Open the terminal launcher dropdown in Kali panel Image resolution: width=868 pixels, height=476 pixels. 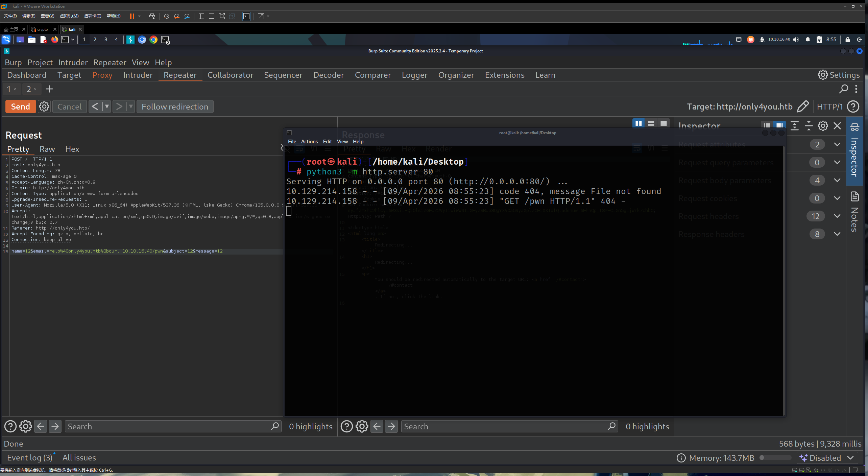(72, 40)
